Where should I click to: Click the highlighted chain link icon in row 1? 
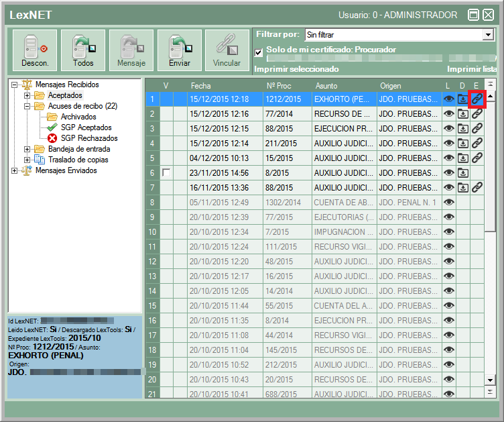(477, 99)
